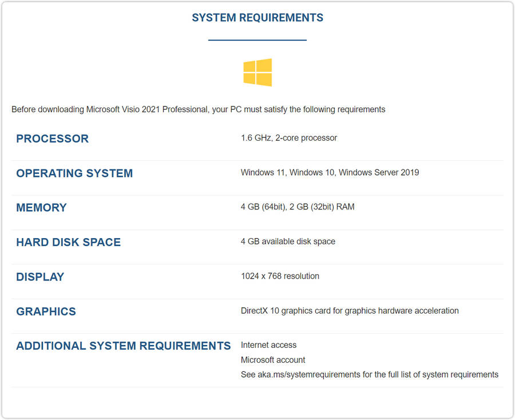
Task: Select the Display row label
Action: (40, 277)
